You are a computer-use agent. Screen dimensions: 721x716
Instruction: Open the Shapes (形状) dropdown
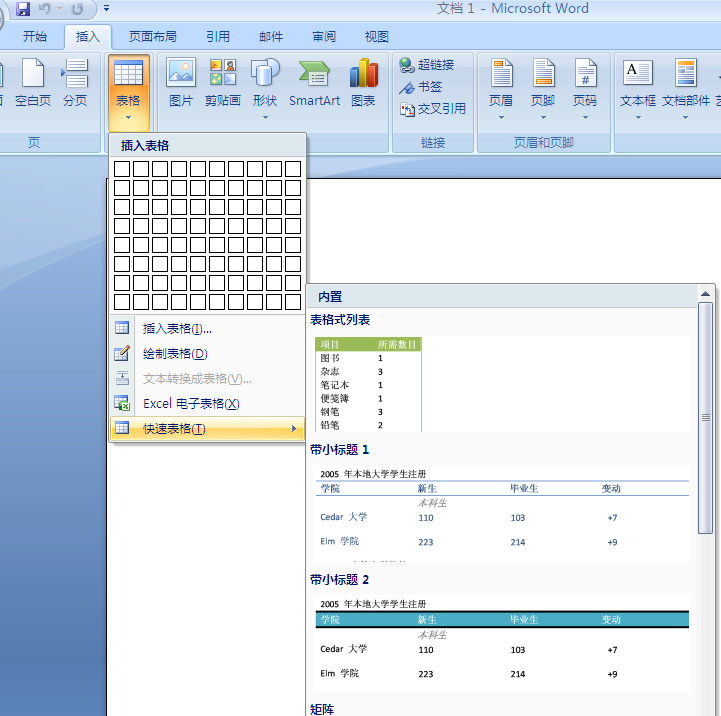click(x=265, y=85)
